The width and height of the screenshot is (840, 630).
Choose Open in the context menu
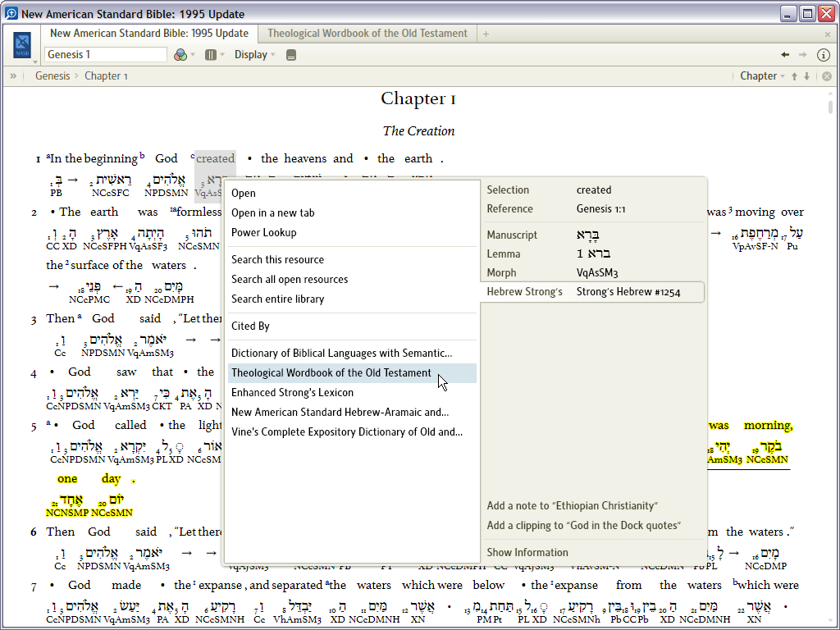pos(352,193)
